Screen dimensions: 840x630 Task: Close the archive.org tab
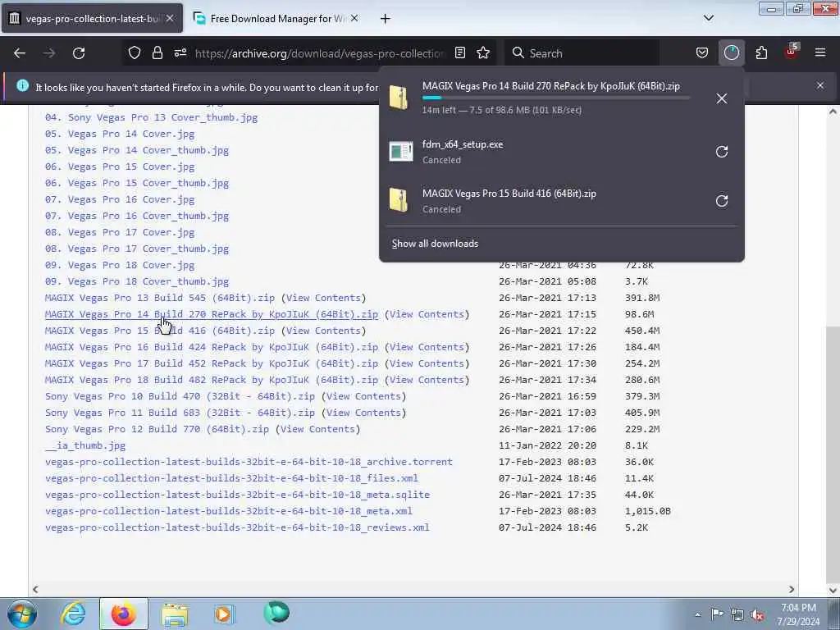pos(170,18)
